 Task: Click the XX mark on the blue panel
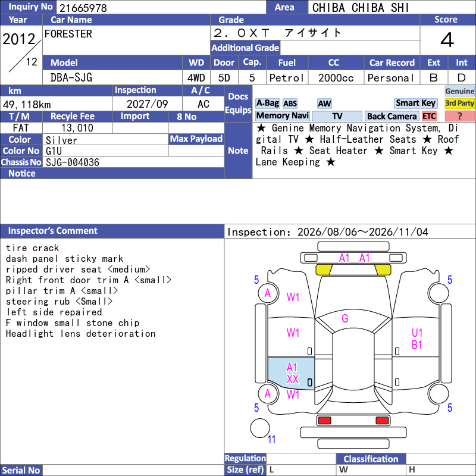pyautogui.click(x=293, y=380)
